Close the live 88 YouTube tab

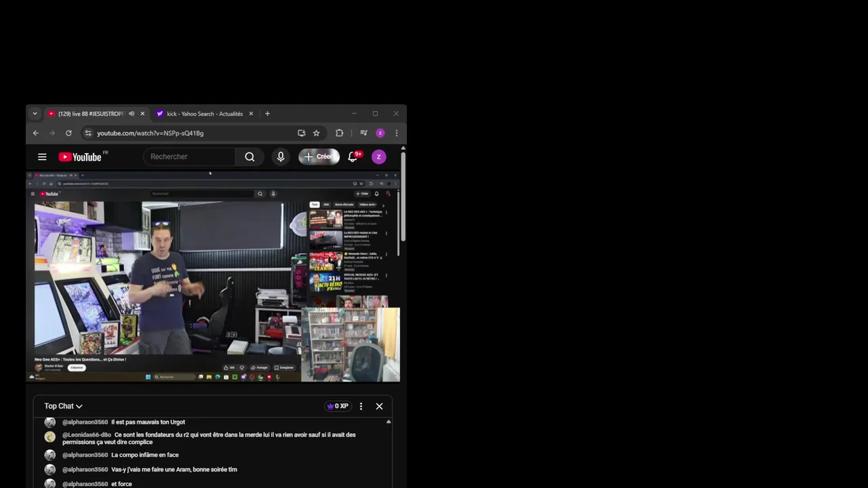[x=142, y=114]
